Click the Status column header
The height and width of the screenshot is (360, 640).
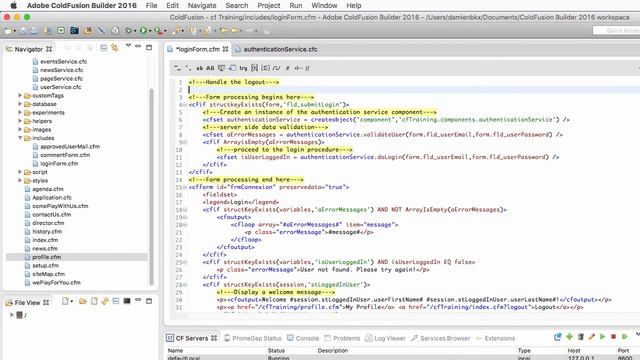276,351
